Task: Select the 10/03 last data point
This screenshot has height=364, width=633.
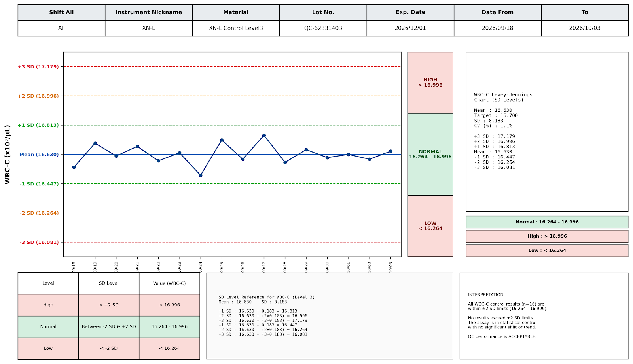Action: (391, 151)
